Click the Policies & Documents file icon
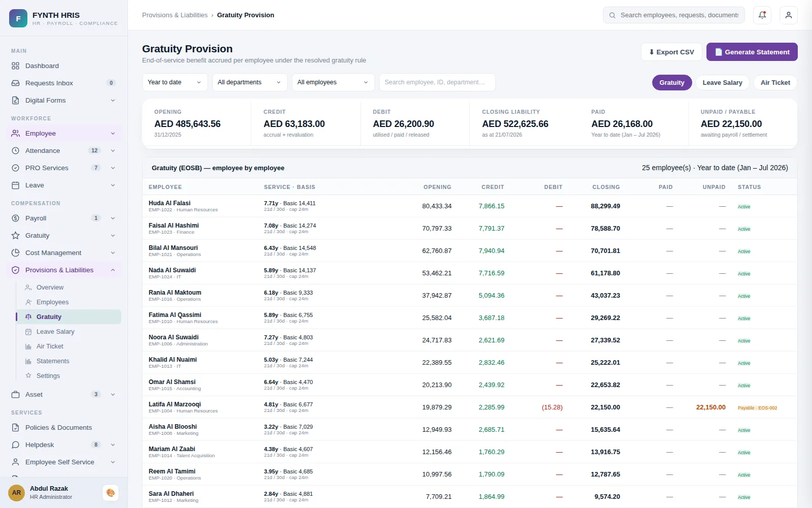812x508 pixels. 15,428
